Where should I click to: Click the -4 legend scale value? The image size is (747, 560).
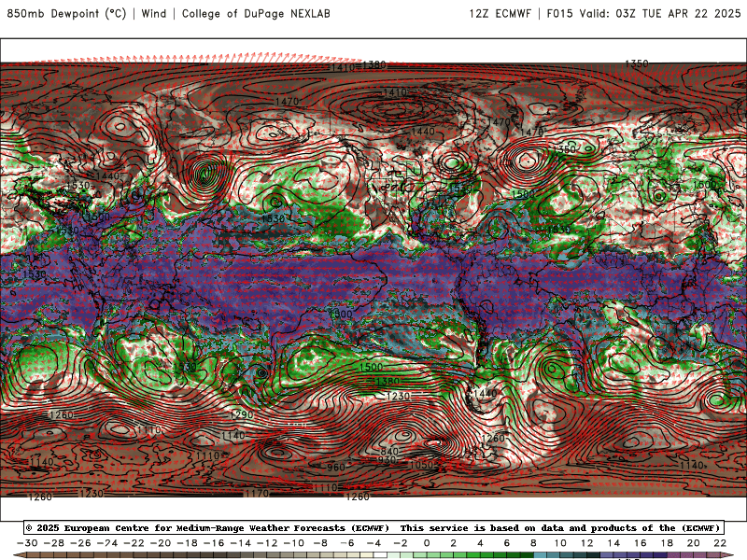(x=374, y=543)
